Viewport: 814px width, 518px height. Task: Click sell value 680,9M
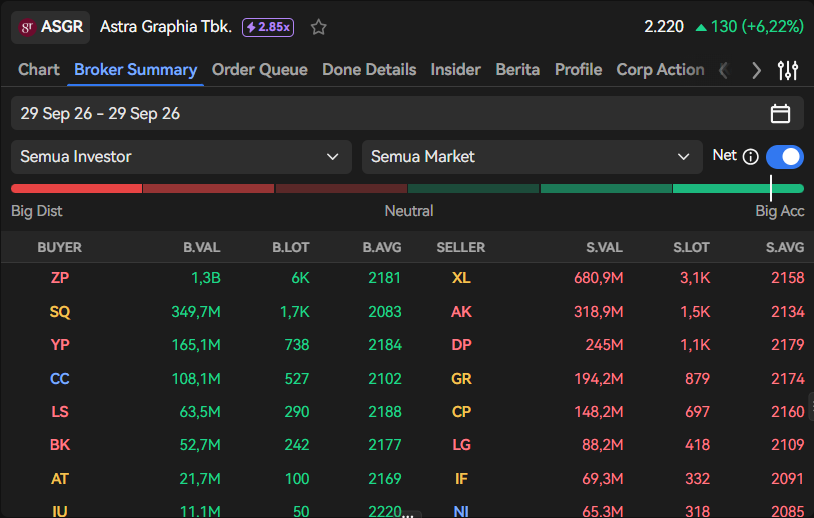pos(599,278)
